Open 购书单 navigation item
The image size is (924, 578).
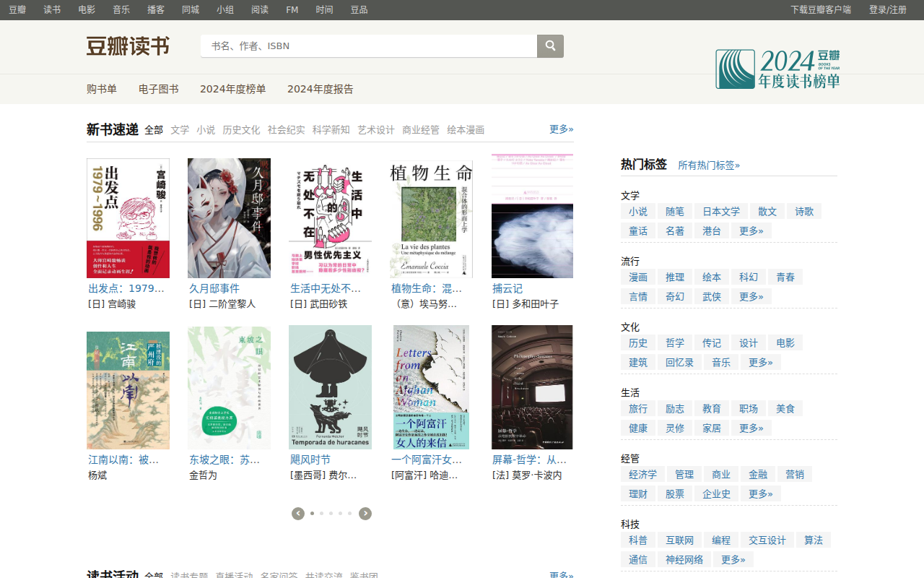(x=102, y=89)
